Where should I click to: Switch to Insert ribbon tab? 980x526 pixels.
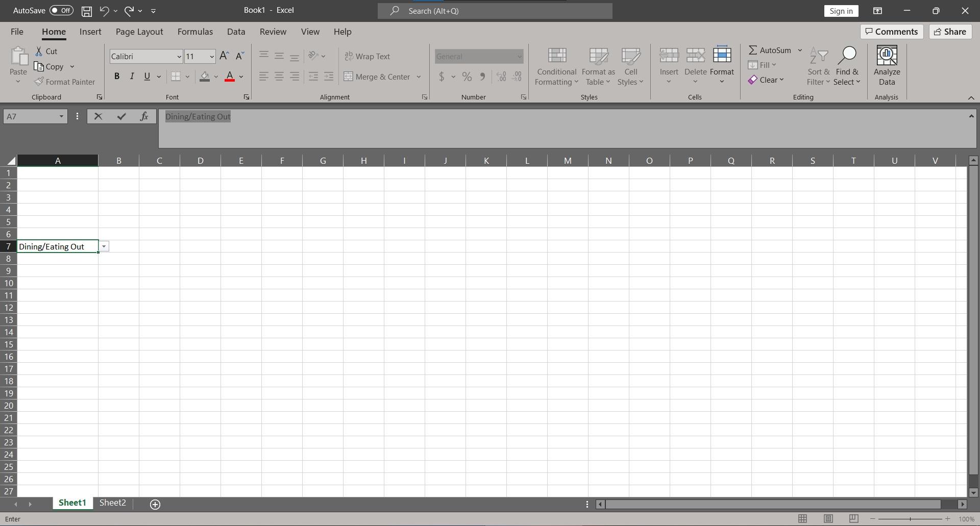(x=90, y=32)
